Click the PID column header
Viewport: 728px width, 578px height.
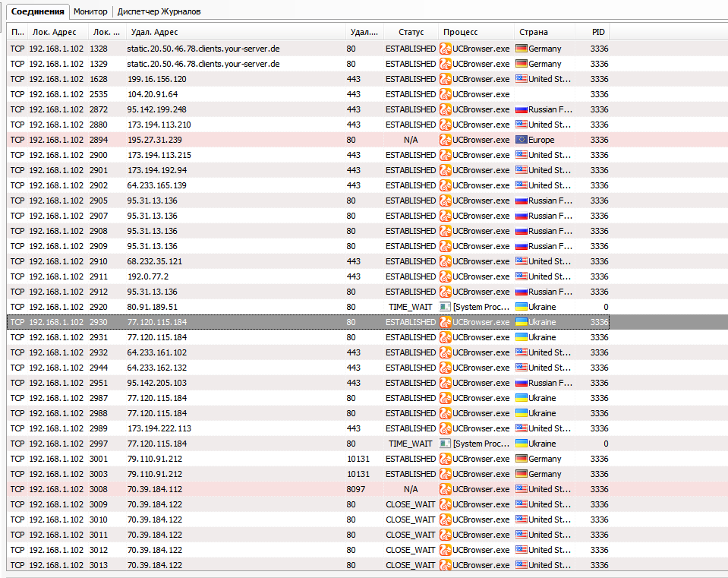(x=599, y=32)
